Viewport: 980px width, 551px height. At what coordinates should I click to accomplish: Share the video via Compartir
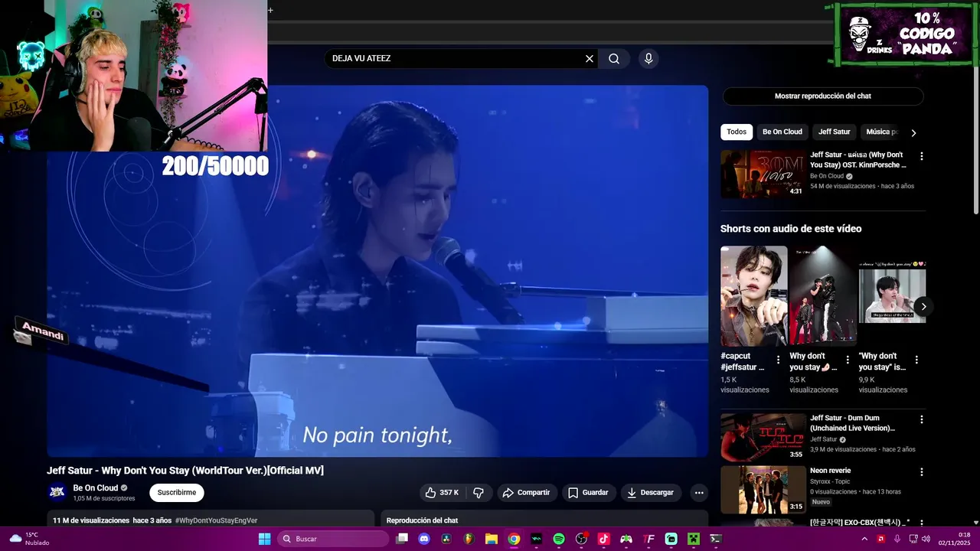coord(527,493)
